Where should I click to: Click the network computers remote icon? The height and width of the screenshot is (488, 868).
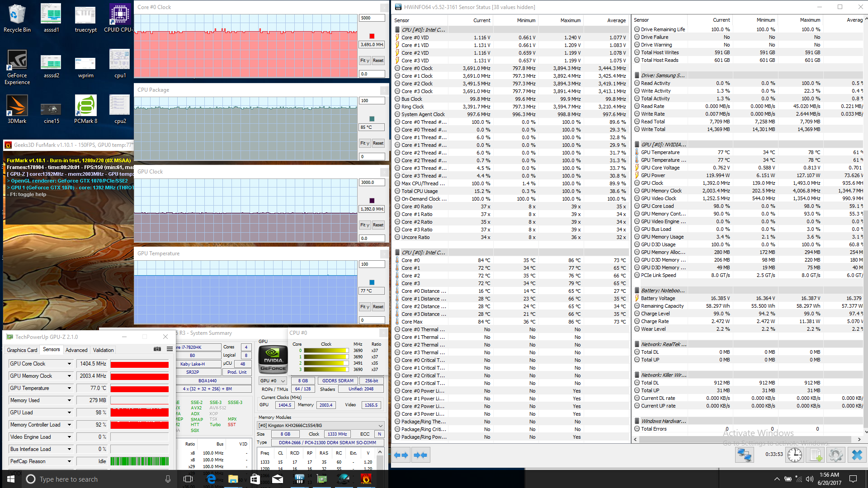pyautogui.click(x=744, y=455)
